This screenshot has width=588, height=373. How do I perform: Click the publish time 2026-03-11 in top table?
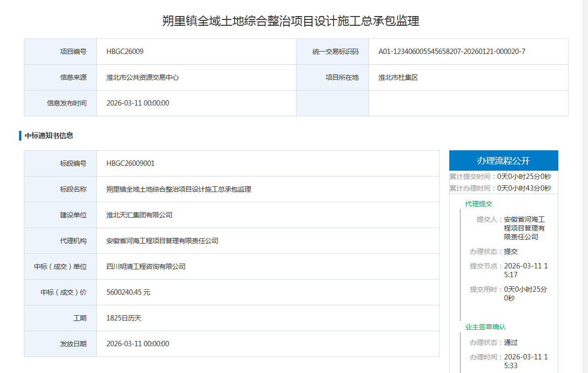tap(138, 103)
